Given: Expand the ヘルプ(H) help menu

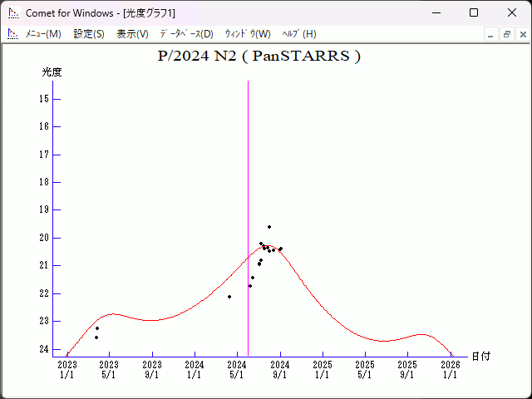Looking at the screenshot, I should click(299, 34).
